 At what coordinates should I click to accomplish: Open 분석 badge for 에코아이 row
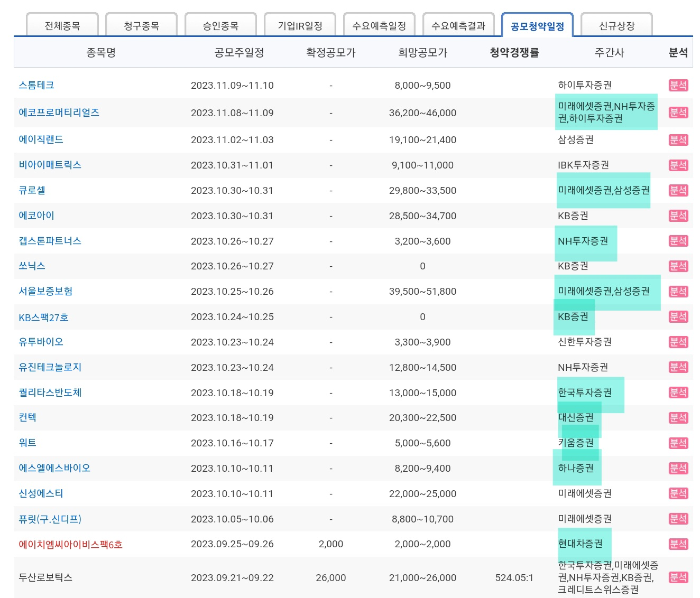[x=678, y=216]
